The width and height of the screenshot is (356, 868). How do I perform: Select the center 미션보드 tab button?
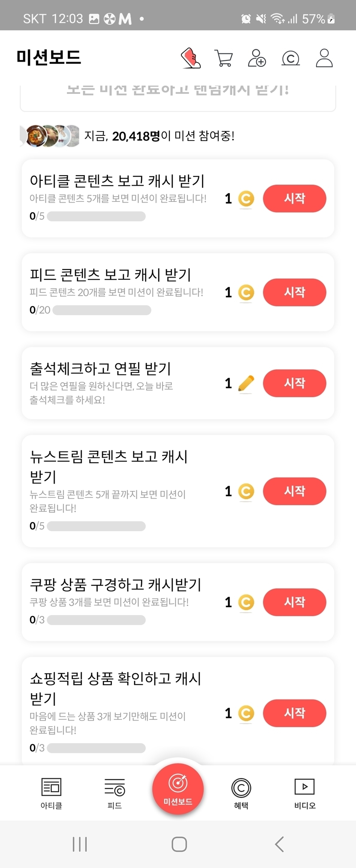tap(178, 789)
